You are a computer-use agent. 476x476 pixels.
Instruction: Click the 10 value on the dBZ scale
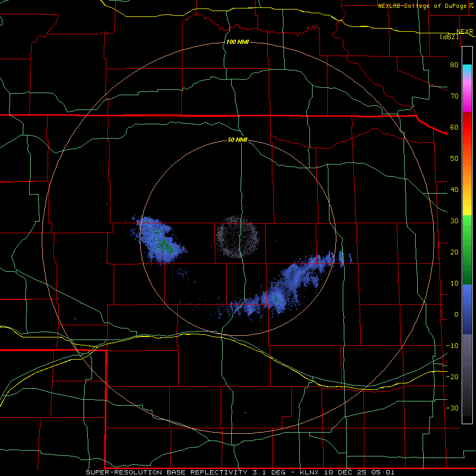[x=454, y=283]
